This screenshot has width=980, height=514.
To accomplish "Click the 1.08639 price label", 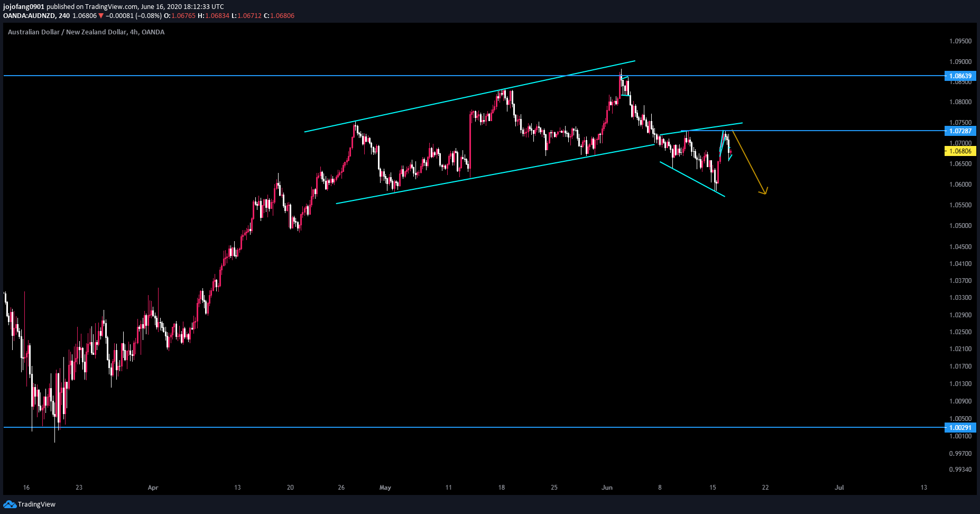I will [x=960, y=76].
